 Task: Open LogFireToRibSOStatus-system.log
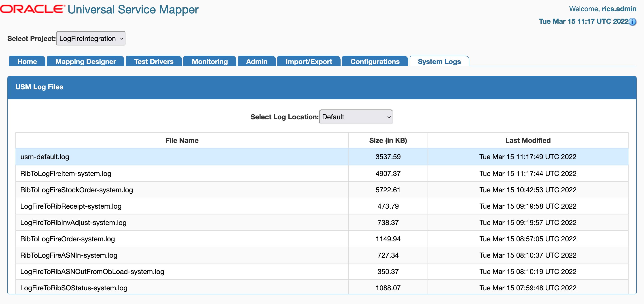tap(74, 288)
